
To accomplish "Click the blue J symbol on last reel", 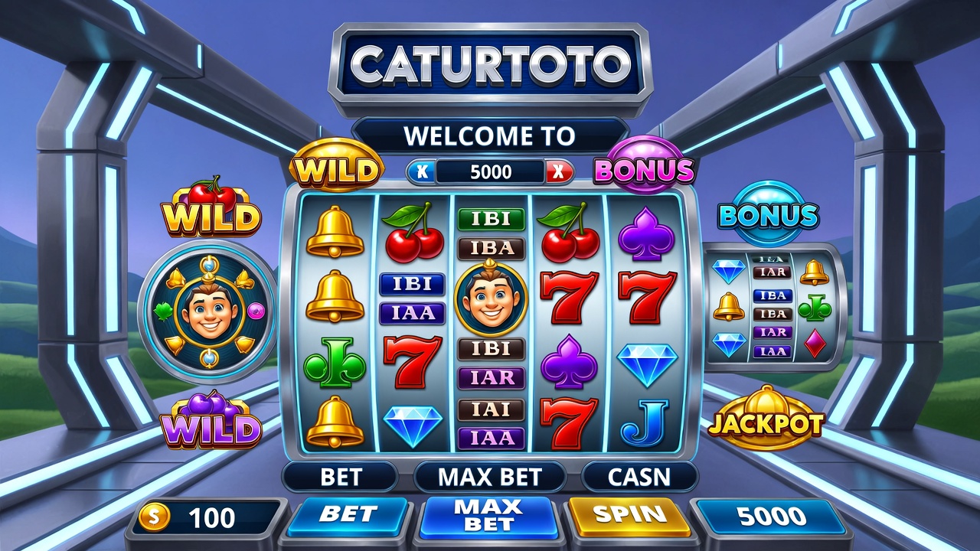I will click(x=645, y=422).
